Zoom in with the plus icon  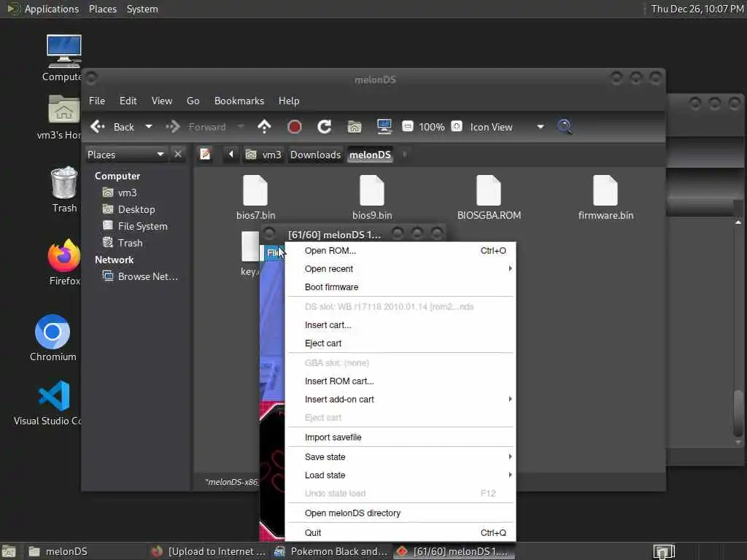[457, 126]
